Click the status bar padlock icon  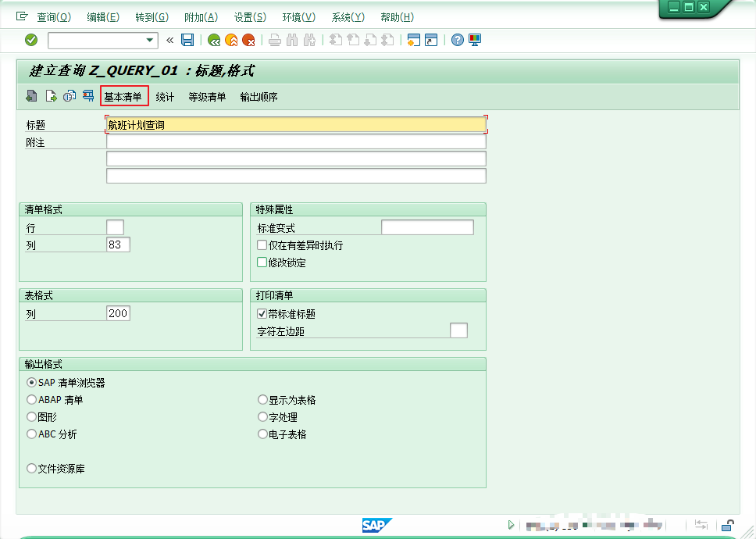(x=728, y=524)
